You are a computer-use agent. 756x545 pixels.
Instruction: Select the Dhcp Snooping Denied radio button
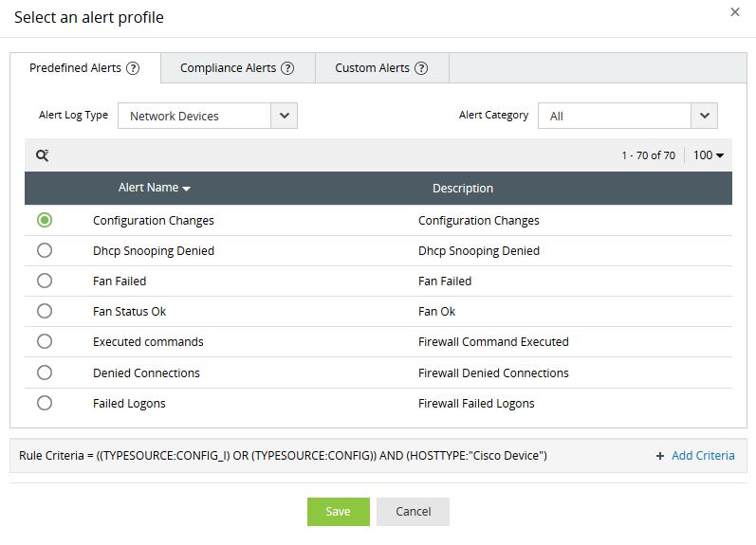45,251
